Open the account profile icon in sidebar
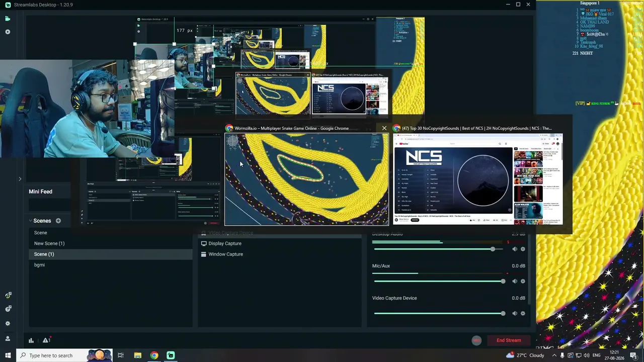Image resolution: width=644 pixels, height=362 pixels. pyautogui.click(x=8, y=338)
